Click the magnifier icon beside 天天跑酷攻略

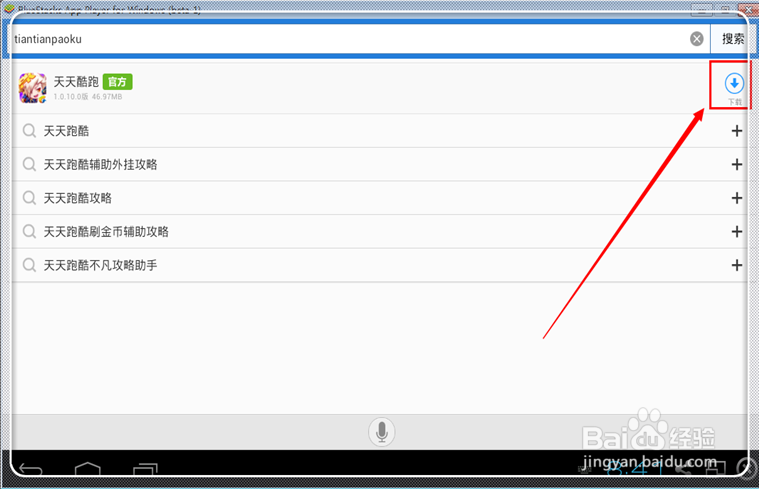[x=30, y=198]
